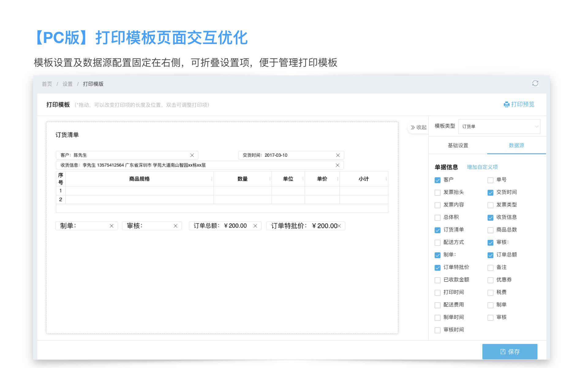This screenshot has height=368, width=588.
Task: Remove the 客户 field with its X icon
Action: tap(192, 155)
